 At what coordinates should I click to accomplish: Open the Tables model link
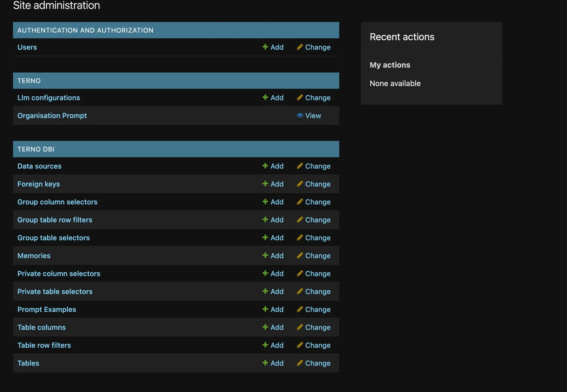pos(28,363)
